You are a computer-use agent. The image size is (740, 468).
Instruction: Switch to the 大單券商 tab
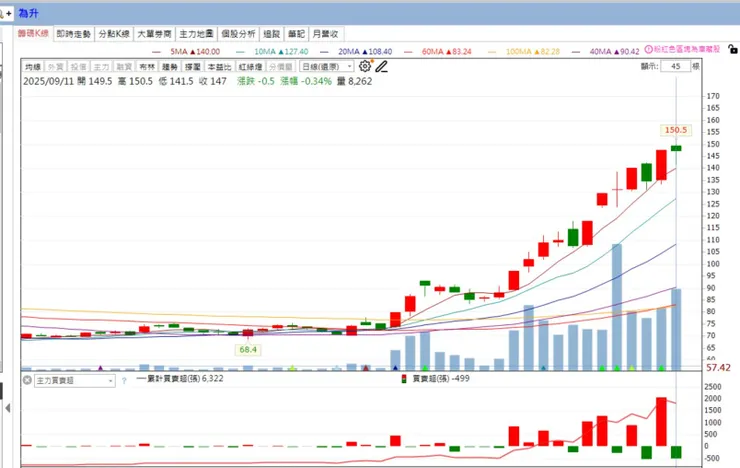(x=154, y=34)
